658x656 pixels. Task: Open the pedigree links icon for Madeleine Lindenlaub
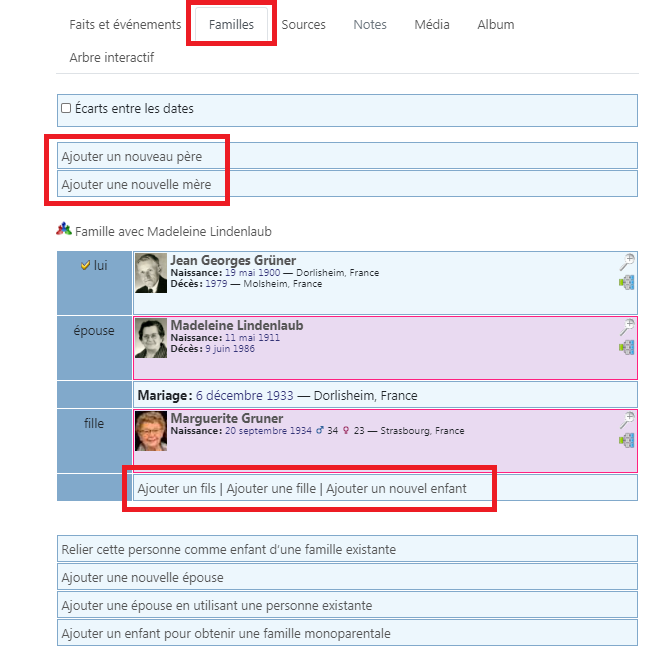click(x=627, y=347)
